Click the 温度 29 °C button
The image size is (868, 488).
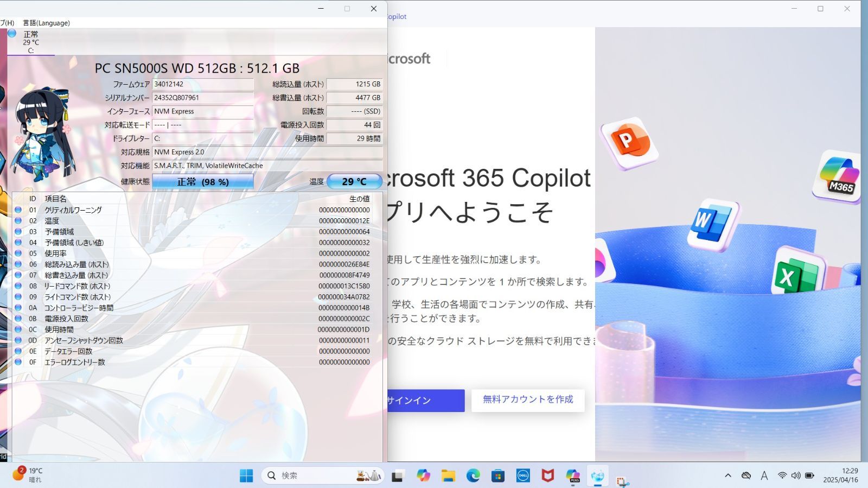(354, 182)
